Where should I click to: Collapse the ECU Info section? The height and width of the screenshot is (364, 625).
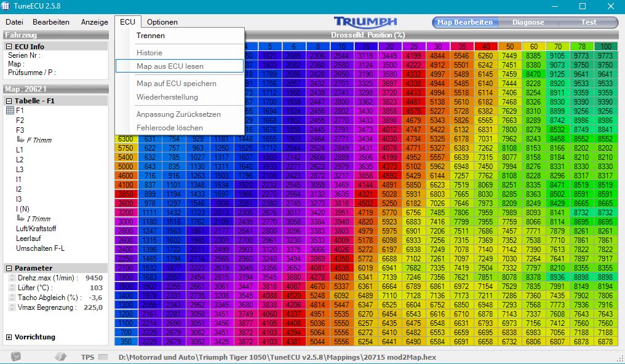[x=9, y=46]
